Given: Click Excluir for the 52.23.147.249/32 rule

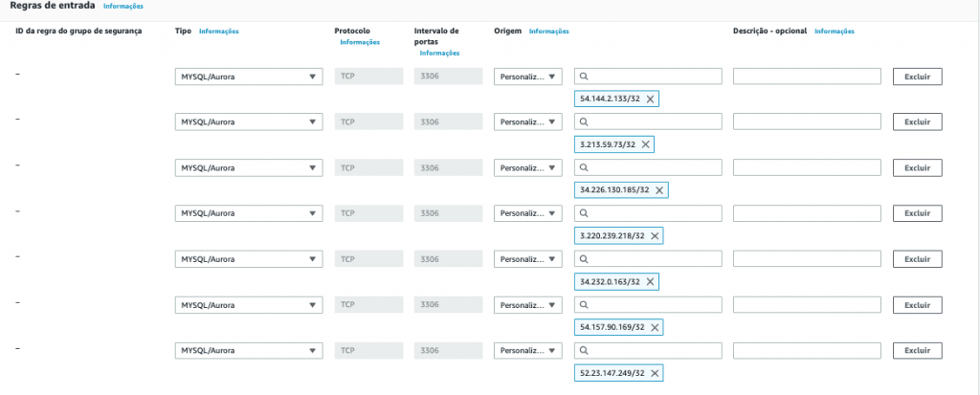Looking at the screenshot, I should point(917,351).
